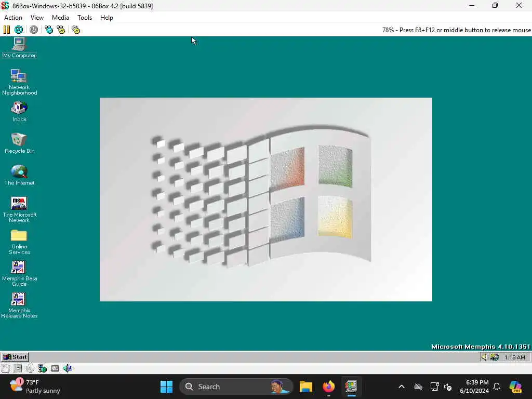Open 86Box settings using the gear icon
Viewport: 532px width, 399px height.
pos(76,30)
